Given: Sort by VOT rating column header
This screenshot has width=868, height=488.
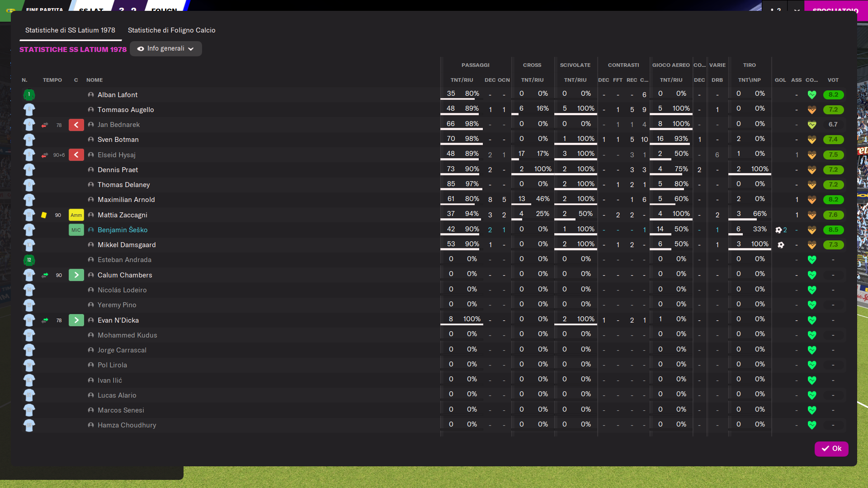Looking at the screenshot, I should pos(833,80).
